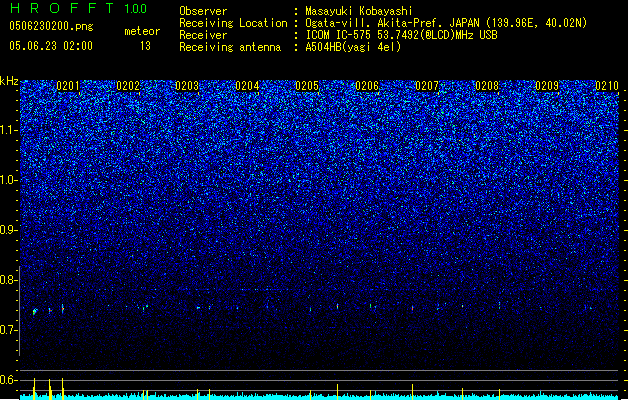Click the ICOM IC-575 receiver text
This screenshot has height=400, width=629.
(401, 35)
